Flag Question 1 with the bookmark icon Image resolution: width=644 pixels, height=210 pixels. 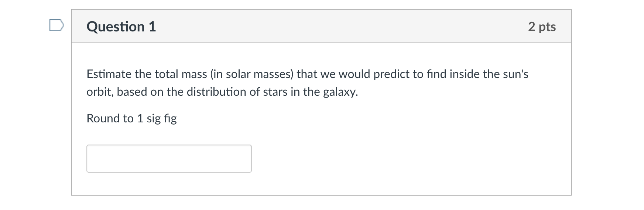pyautogui.click(x=57, y=26)
